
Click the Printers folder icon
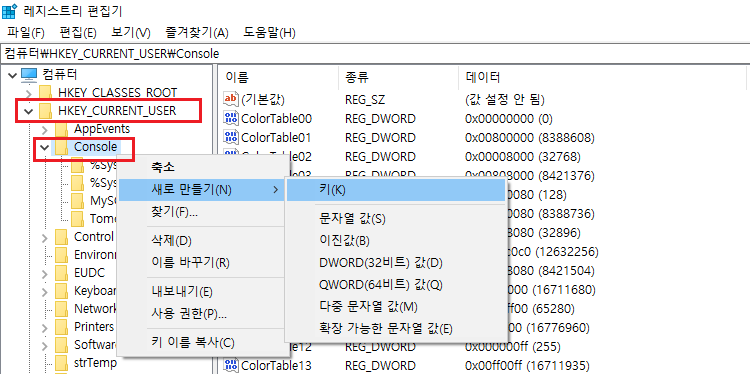(62, 328)
